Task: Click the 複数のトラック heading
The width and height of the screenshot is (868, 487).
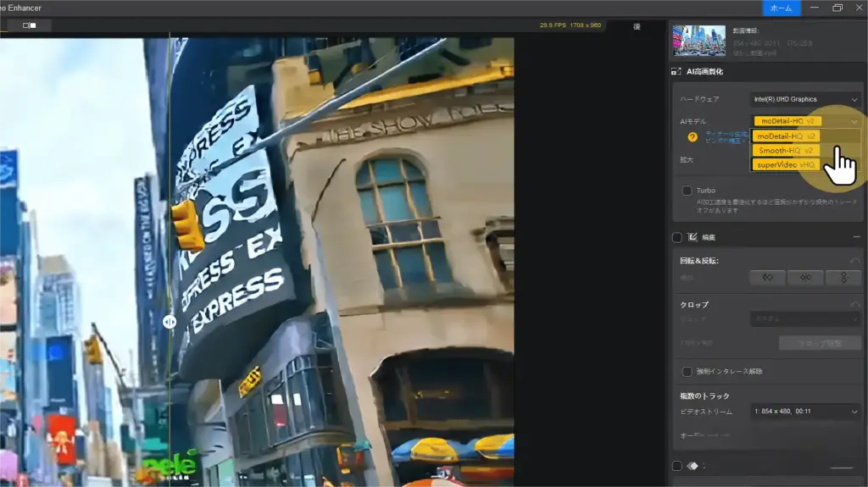Action: [x=704, y=396]
